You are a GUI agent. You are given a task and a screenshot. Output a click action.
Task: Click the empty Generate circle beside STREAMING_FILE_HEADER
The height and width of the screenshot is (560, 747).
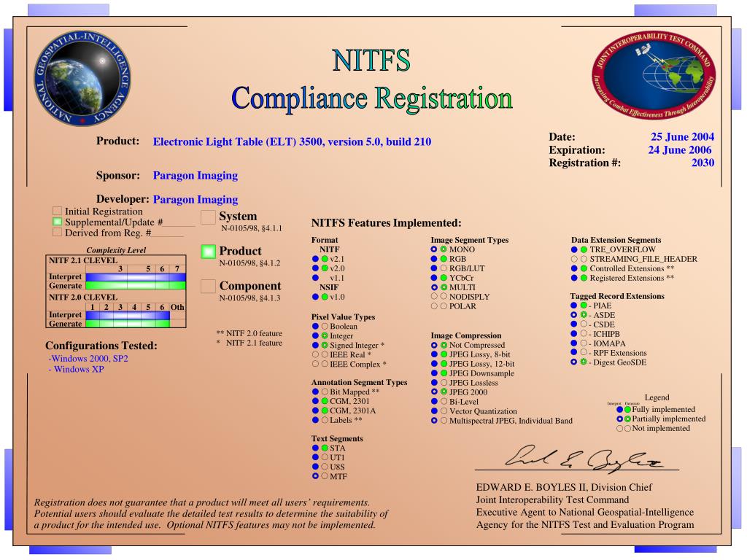point(584,259)
